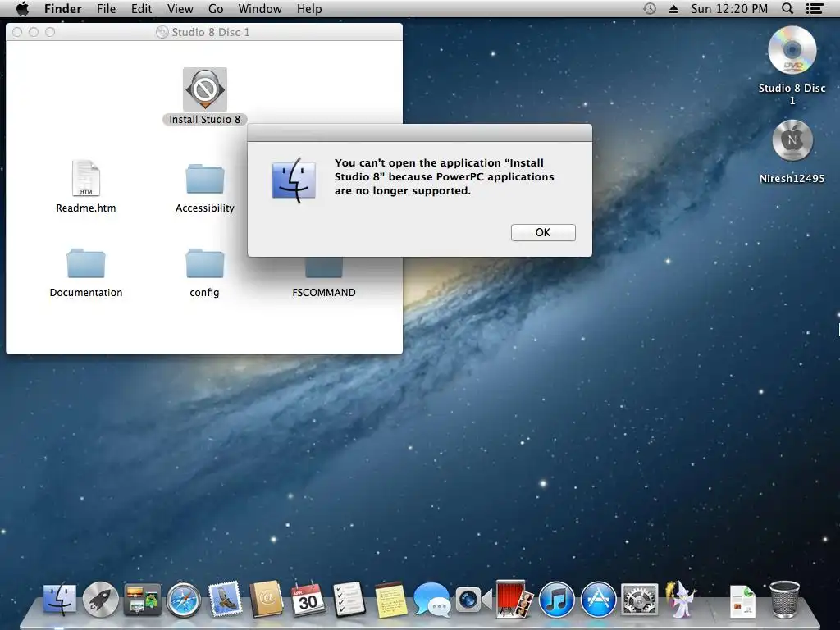The image size is (840, 630).
Task: Open Notification Center list icon
Action: click(815, 8)
